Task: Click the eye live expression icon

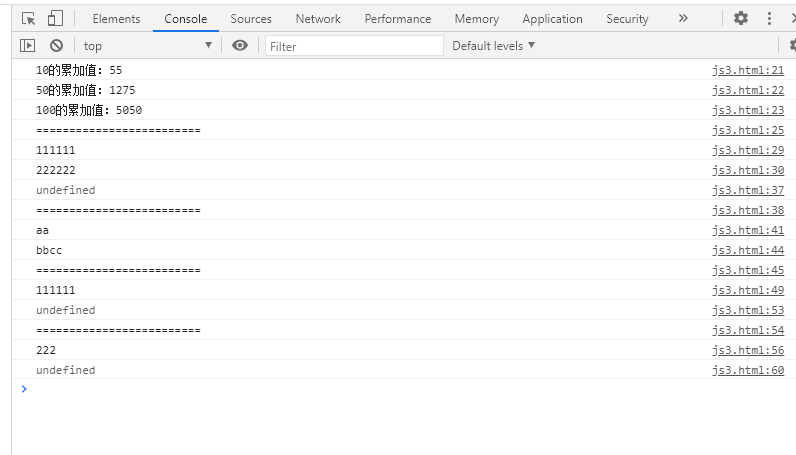Action: tap(240, 46)
